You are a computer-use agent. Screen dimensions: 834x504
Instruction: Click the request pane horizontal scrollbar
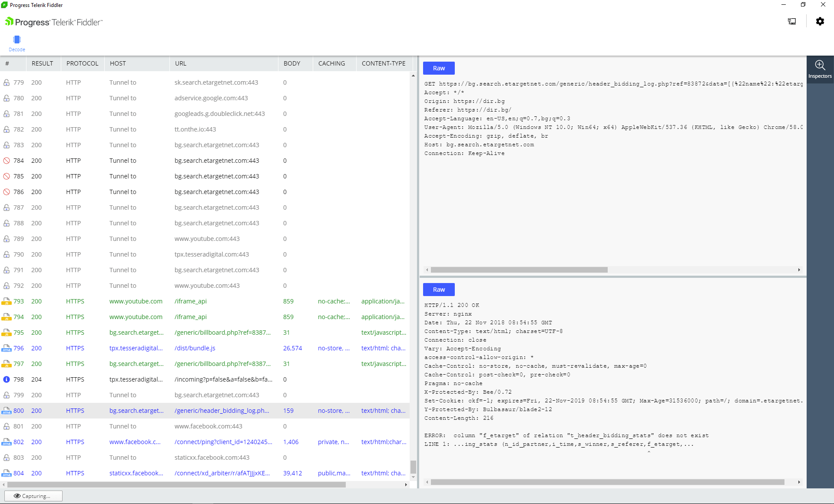tap(519, 270)
